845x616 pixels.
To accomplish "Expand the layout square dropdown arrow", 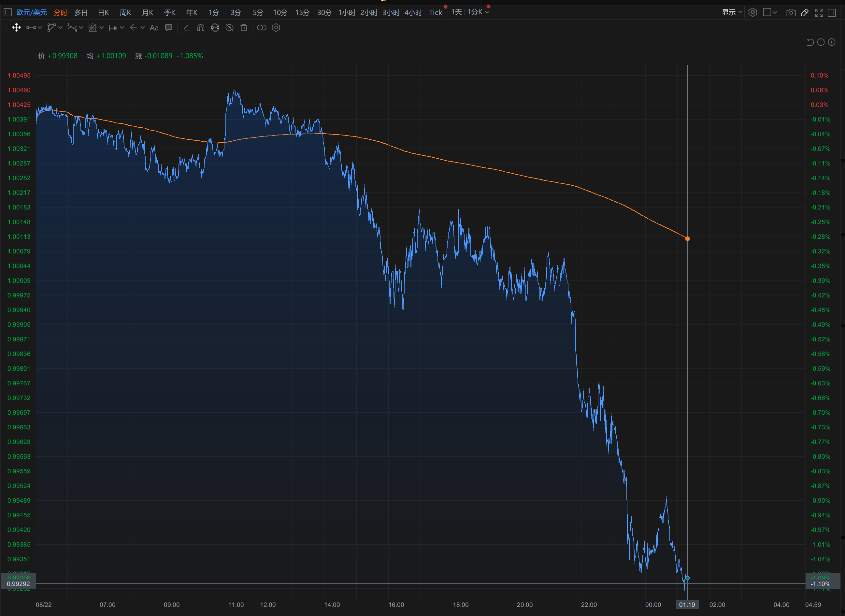I will pyautogui.click(x=775, y=13).
